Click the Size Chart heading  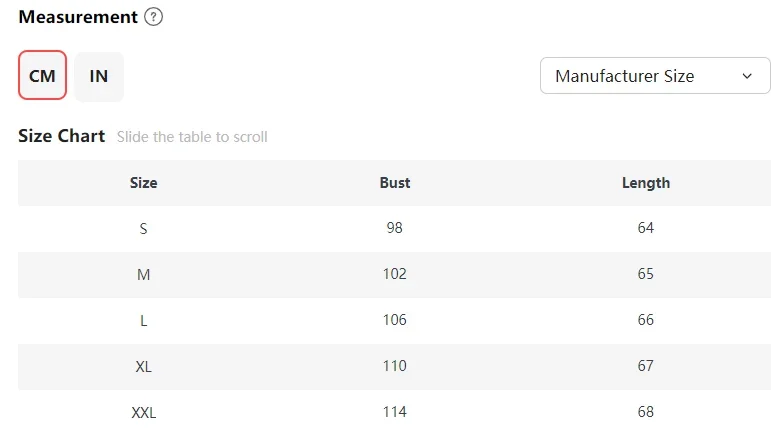[x=62, y=136]
